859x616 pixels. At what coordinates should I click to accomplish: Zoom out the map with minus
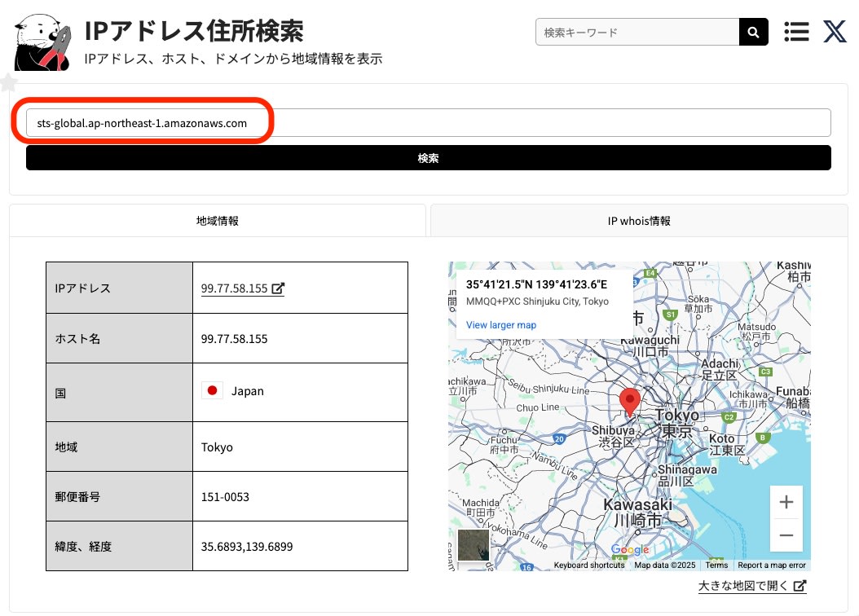click(786, 535)
